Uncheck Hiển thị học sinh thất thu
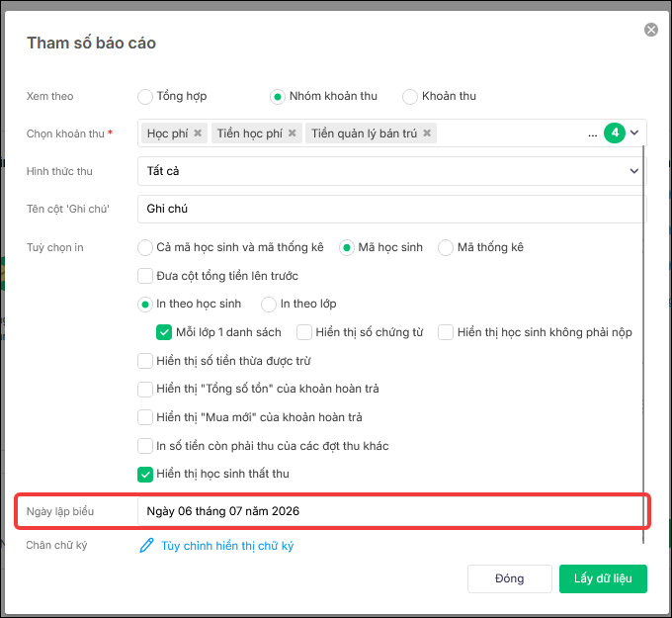Screen dimensions: 672x618 pyautogui.click(x=145, y=475)
